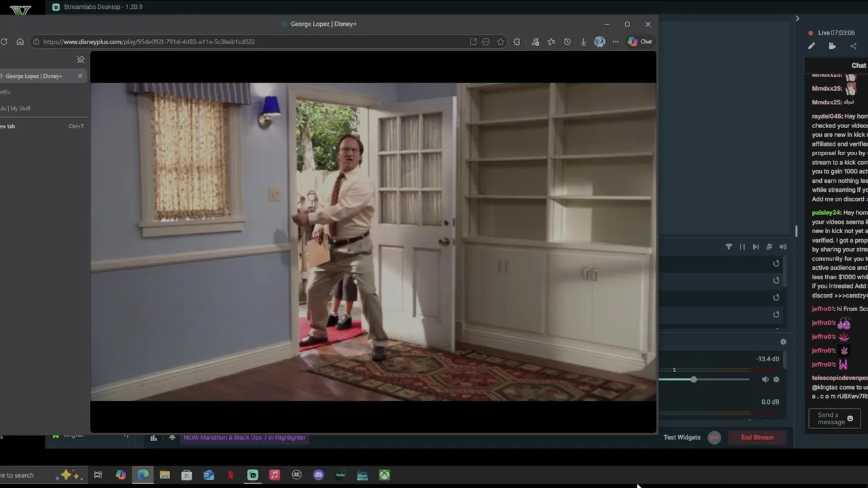
Task: Open browser extensions puzzle icon
Action: coord(517,41)
